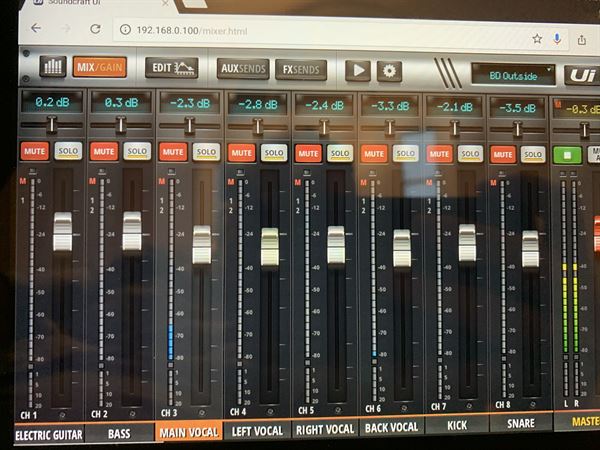This screenshot has width=600, height=450.
Task: Open the BD Outside snapshot dropdown
Action: pyautogui.click(x=512, y=75)
